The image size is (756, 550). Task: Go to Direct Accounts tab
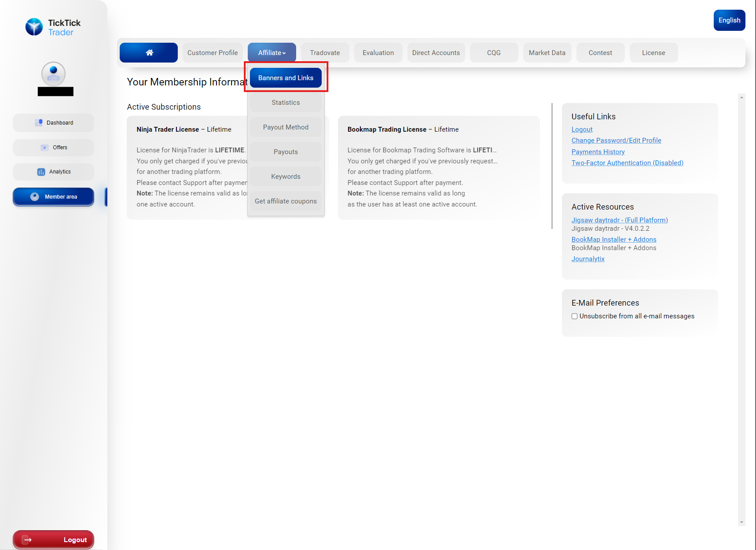pos(436,52)
